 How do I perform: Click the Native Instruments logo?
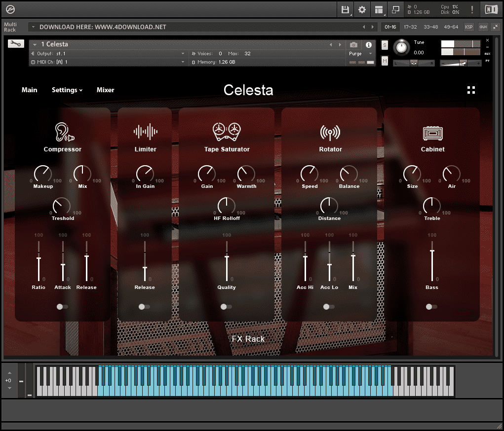[491, 10]
